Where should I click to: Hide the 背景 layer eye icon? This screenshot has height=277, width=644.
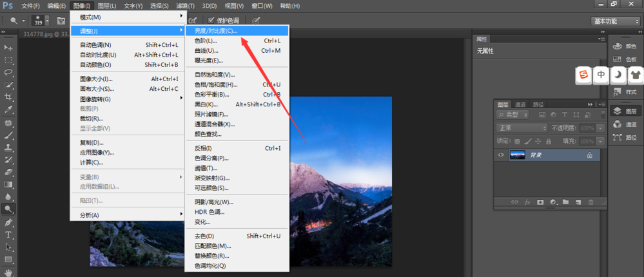coord(501,155)
